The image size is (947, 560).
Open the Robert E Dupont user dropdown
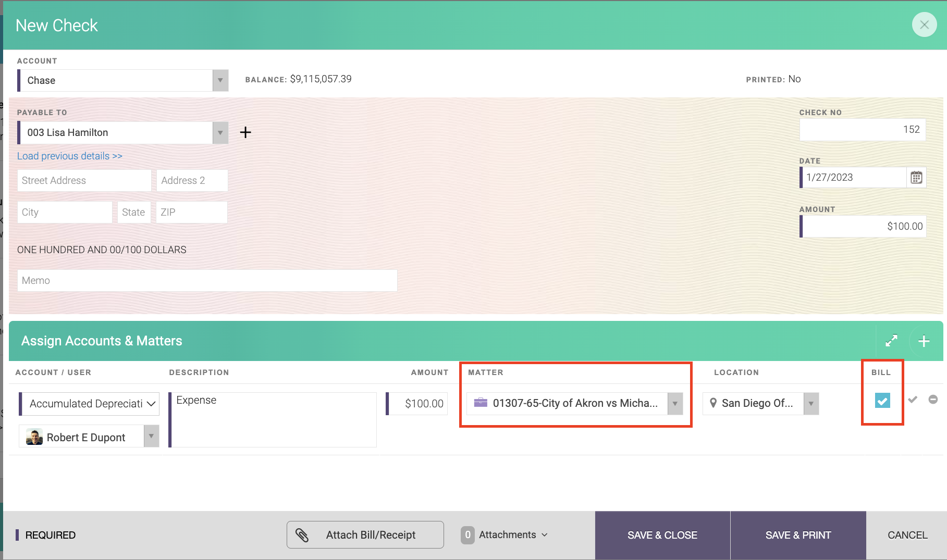coord(151,436)
